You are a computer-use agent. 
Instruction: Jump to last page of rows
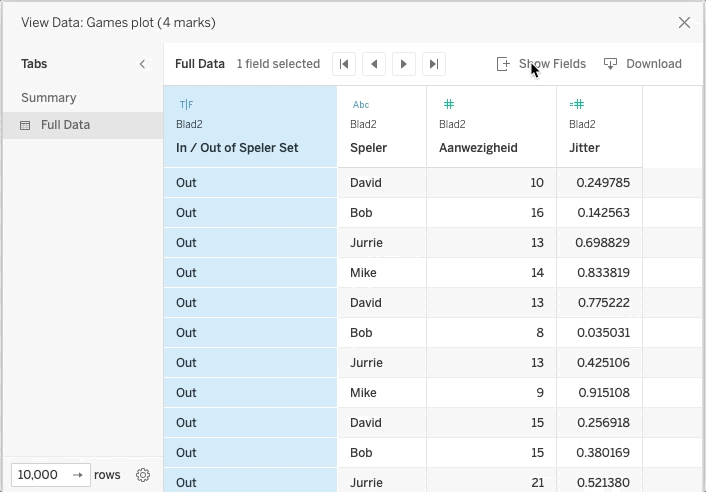(x=434, y=64)
